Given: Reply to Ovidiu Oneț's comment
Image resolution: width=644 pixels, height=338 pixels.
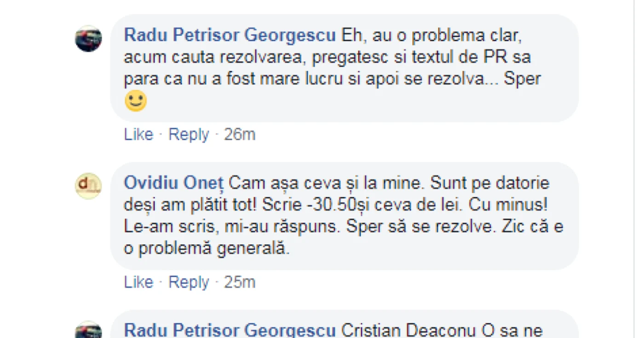Looking at the screenshot, I should coord(189,282).
